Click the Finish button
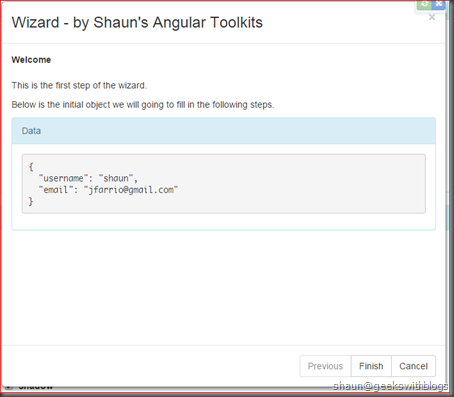Screen dimensions: 454x397 click(x=371, y=366)
